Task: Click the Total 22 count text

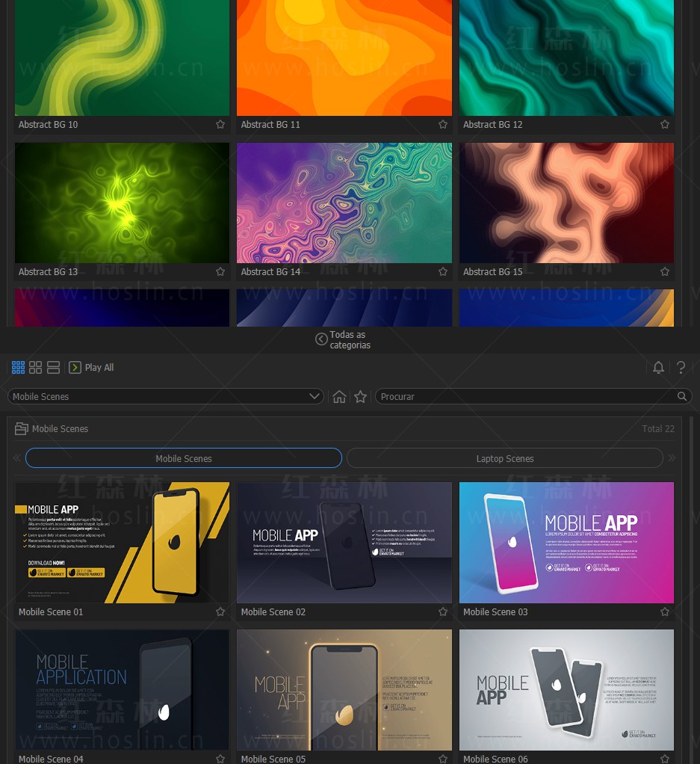Action: pos(658,429)
